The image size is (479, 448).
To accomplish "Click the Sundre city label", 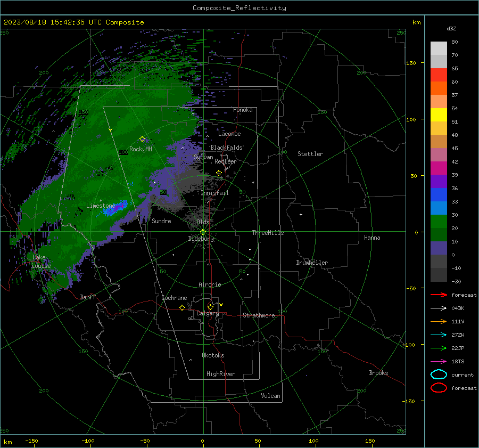I will 161,221.
